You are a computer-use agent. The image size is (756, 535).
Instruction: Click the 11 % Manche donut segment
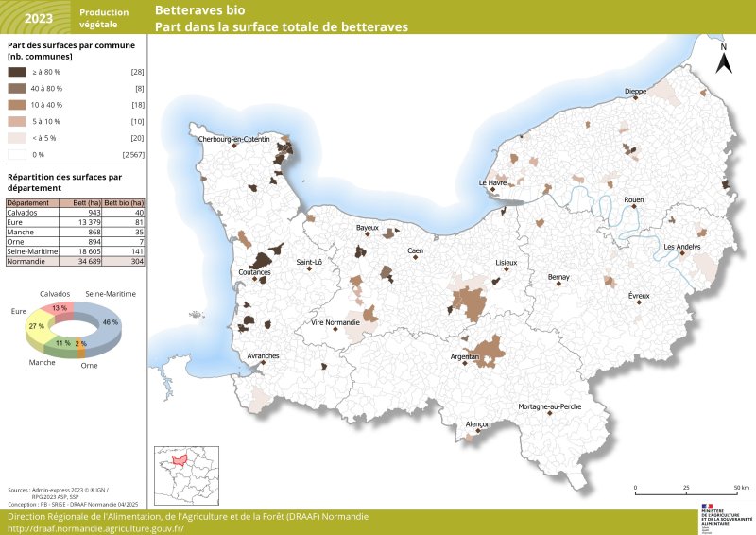[61, 345]
